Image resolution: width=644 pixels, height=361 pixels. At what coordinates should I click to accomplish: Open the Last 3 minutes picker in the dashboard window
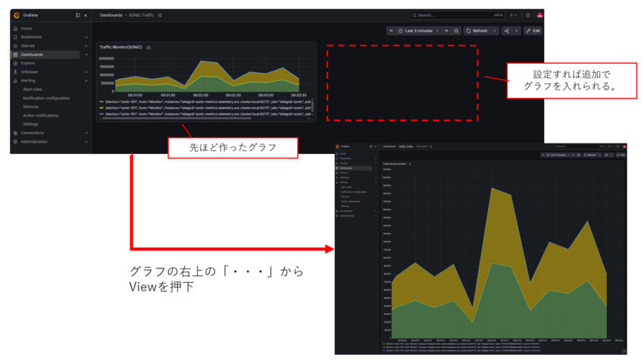pyautogui.click(x=418, y=31)
